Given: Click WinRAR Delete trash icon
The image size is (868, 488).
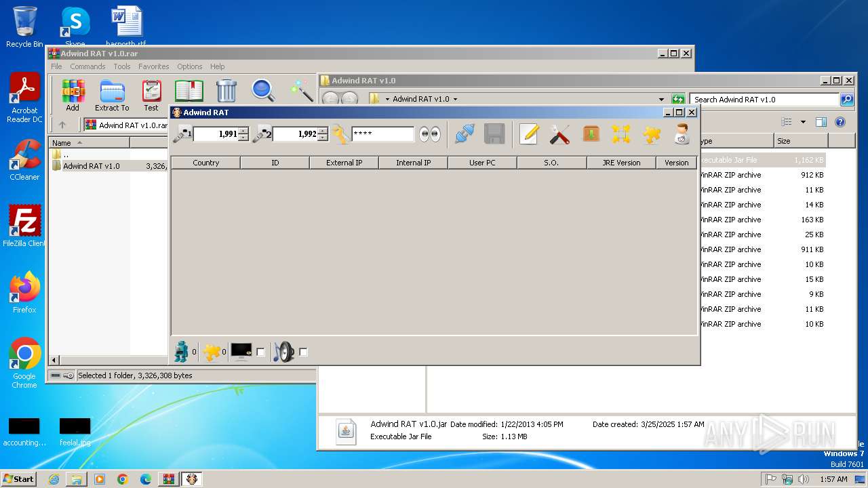Looking at the screenshot, I should (226, 91).
